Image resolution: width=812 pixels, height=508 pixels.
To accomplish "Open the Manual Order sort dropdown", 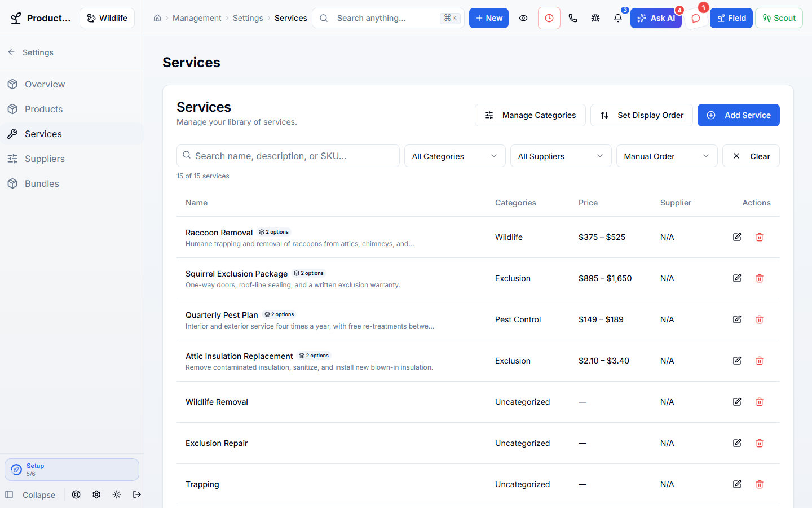I will 667,156.
